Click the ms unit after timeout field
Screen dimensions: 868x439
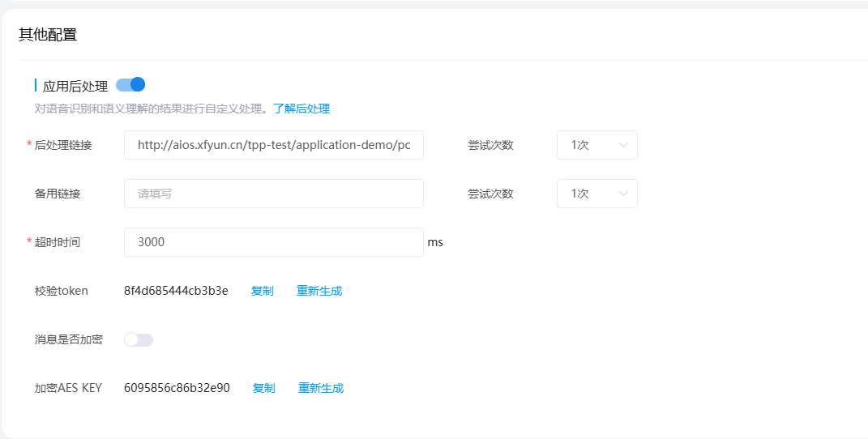coord(435,242)
